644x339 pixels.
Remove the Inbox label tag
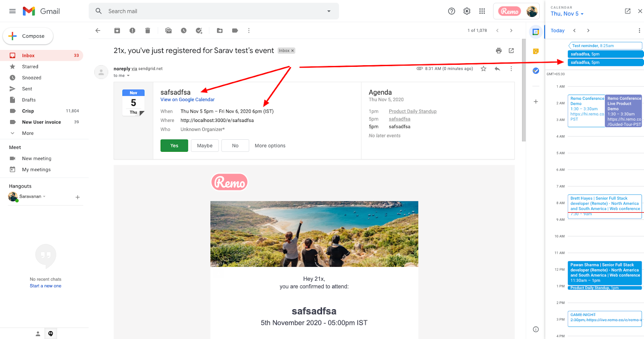[293, 51]
